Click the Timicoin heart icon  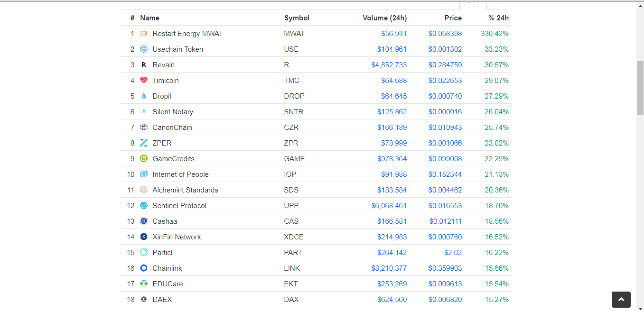point(144,81)
